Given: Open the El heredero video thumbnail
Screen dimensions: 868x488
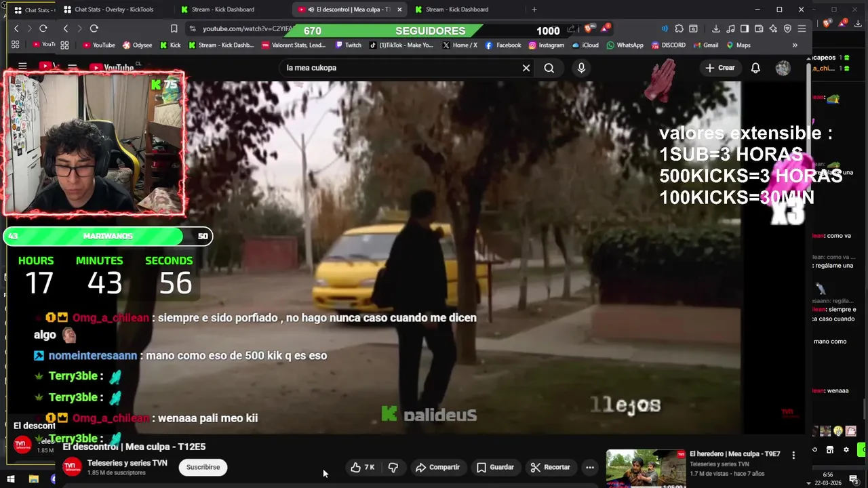Looking at the screenshot, I should (646, 468).
